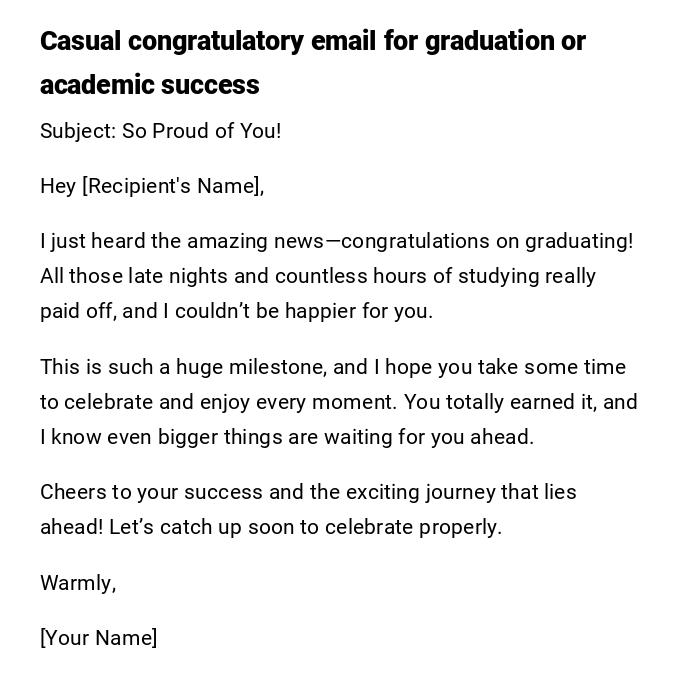This screenshot has height=700, width=700.
Task: Click the 'Warmly,' closing line
Action: point(78,583)
